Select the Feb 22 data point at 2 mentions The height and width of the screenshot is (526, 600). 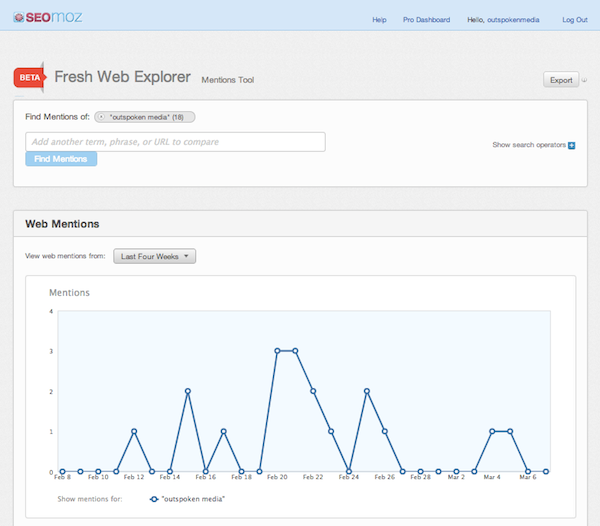pos(313,391)
